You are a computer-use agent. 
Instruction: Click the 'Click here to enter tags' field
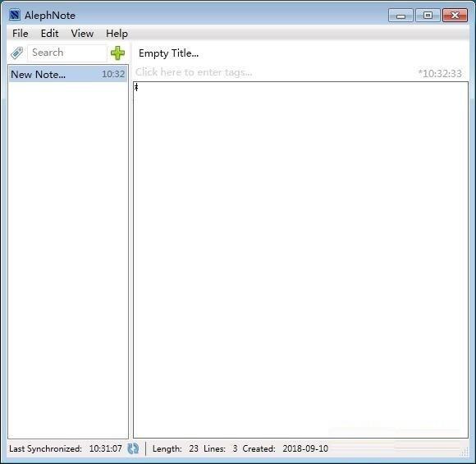pyautogui.click(x=273, y=72)
